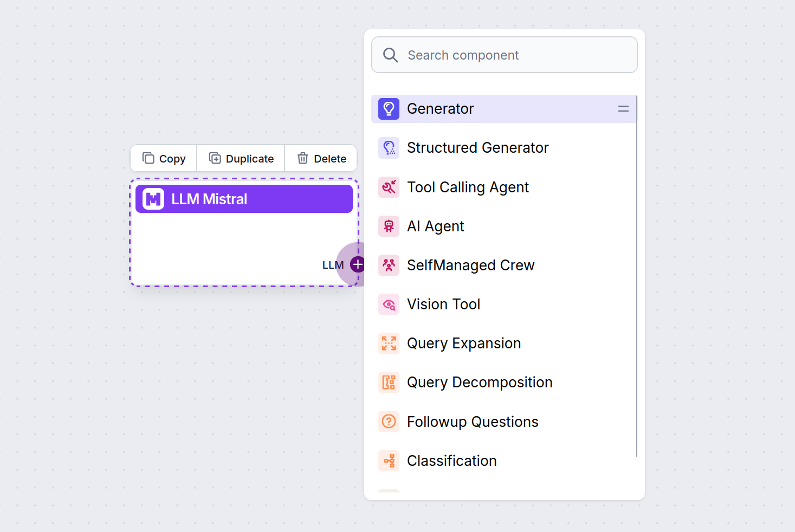
Task: Select Followup Questions from the component list
Action: (473, 422)
